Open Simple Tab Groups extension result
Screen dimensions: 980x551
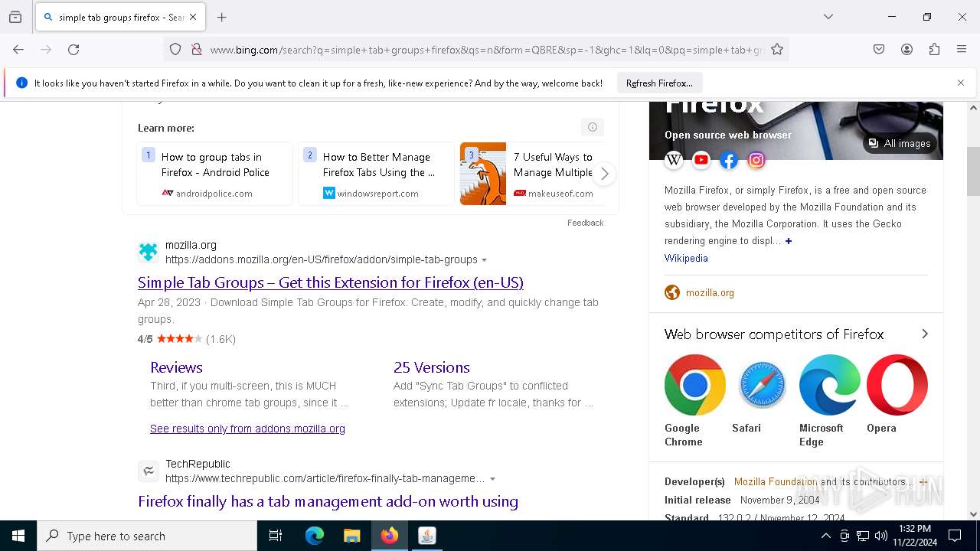pyautogui.click(x=331, y=282)
